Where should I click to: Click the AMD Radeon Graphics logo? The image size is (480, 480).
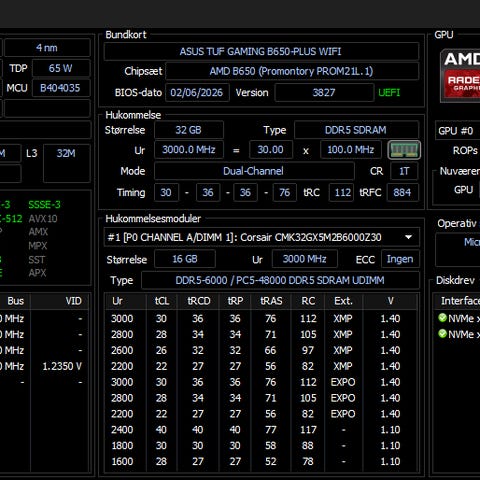(460, 75)
